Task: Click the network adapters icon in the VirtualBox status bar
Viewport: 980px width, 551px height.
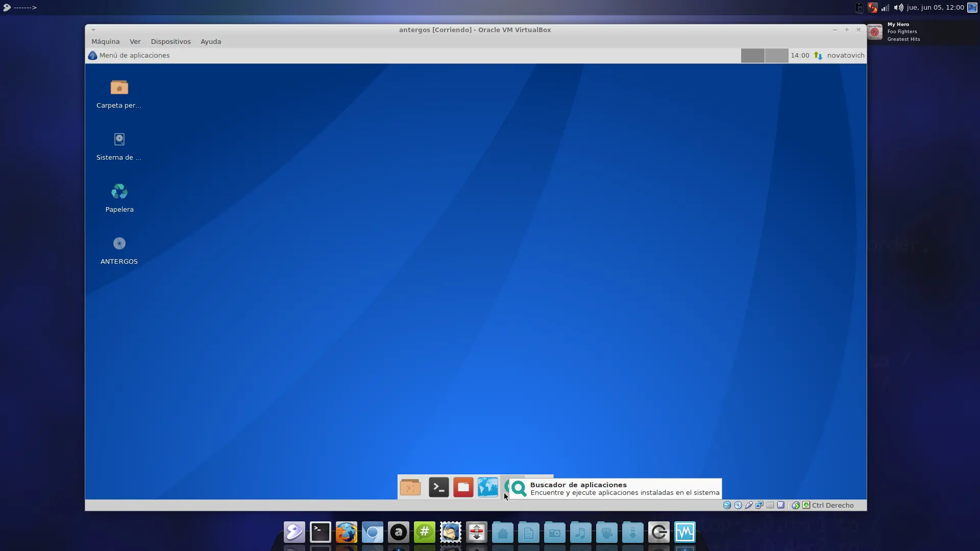Action: [759, 506]
